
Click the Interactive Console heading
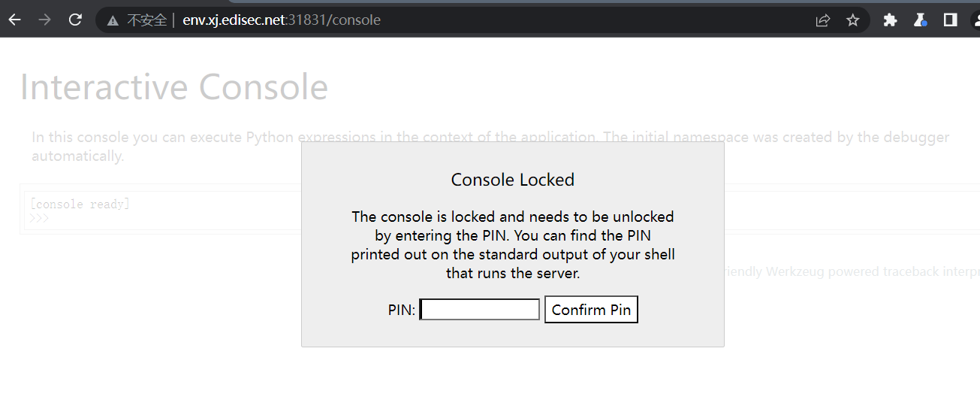point(173,87)
